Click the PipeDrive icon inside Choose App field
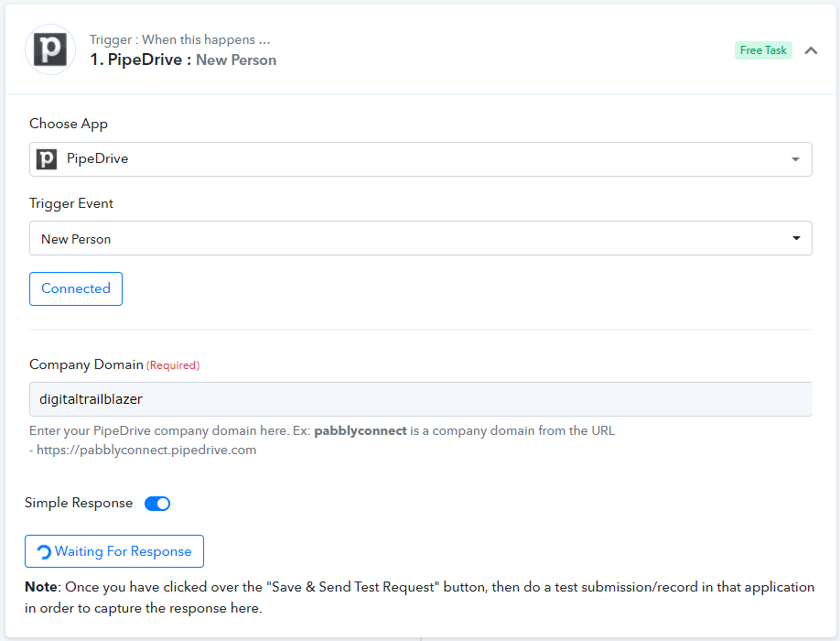Image resolution: width=840 pixels, height=641 pixels. (47, 159)
